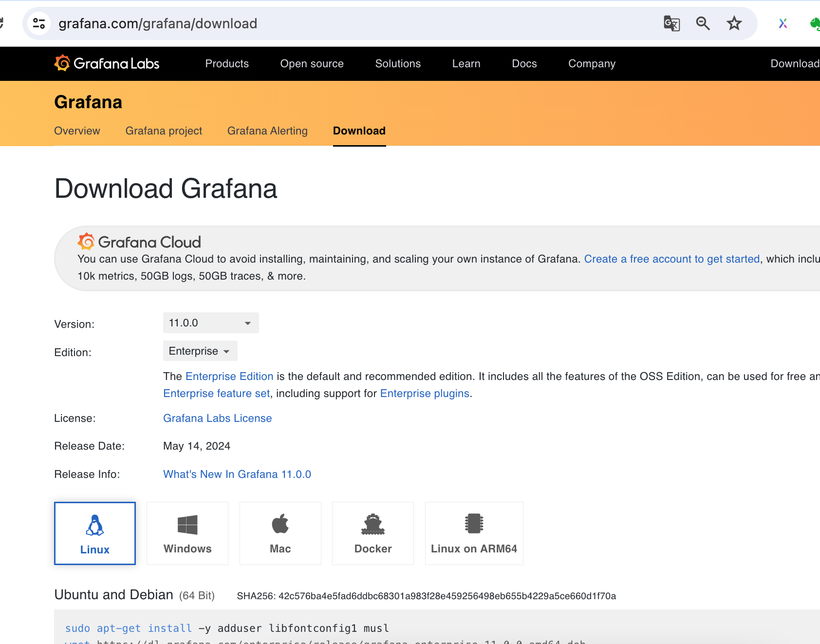This screenshot has width=820, height=644.
Task: Open the Enterprise feature set link
Action: (x=217, y=394)
